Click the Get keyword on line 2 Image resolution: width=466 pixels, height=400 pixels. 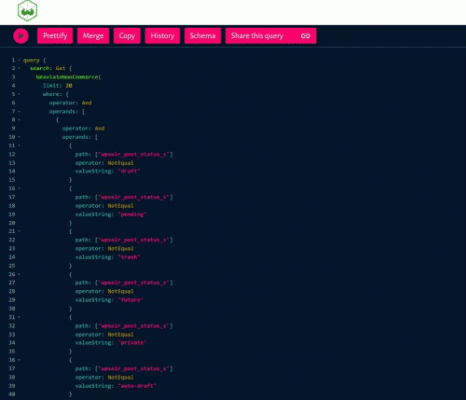[61, 68]
